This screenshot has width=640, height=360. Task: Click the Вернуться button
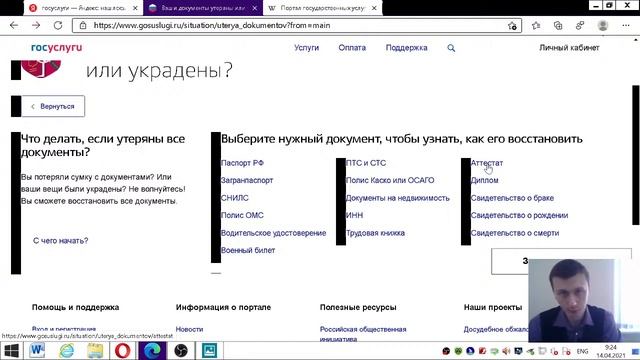coord(53,106)
